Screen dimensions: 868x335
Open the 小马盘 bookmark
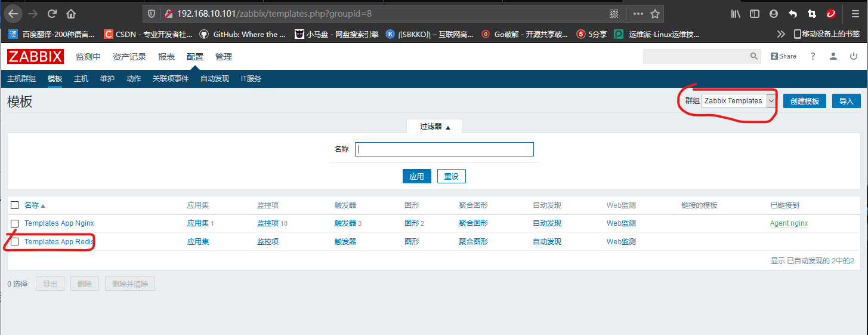(x=337, y=34)
